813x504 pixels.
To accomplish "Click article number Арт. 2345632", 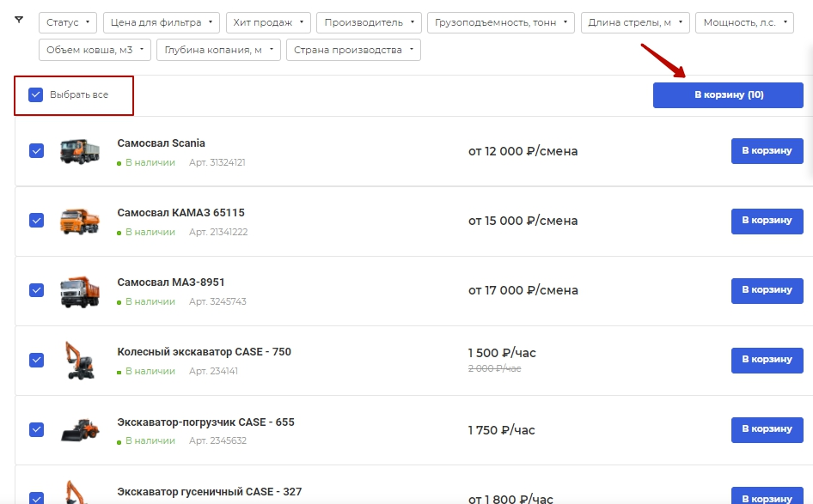I will (217, 440).
